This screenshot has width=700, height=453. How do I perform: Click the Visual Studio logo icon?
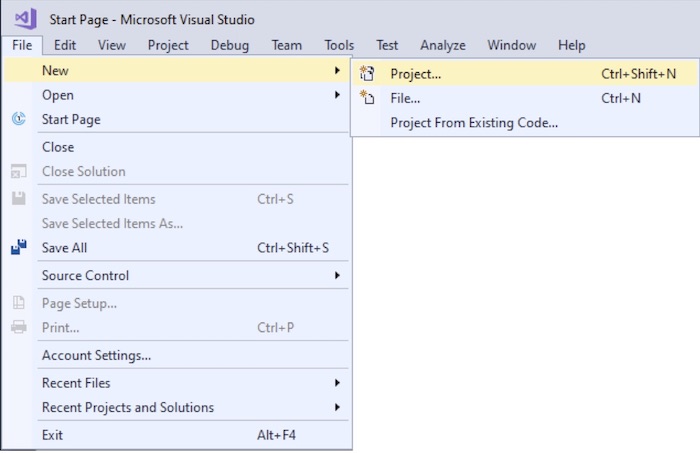tap(25, 19)
